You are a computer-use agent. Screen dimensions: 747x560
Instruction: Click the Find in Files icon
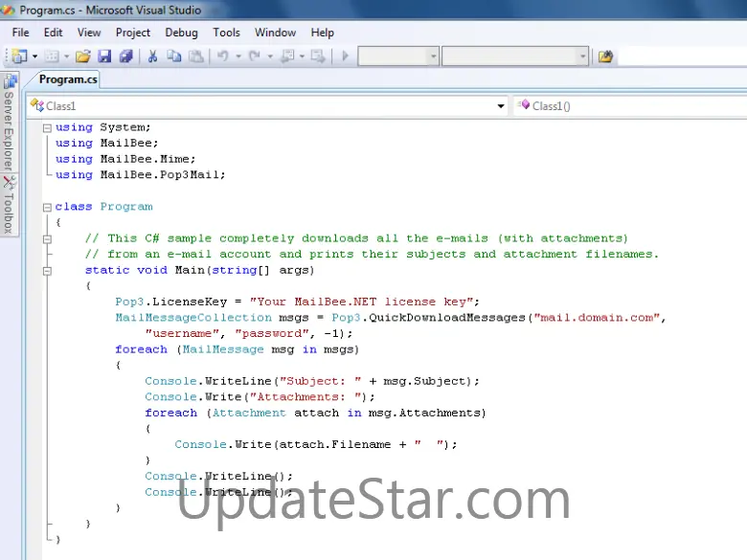point(605,56)
